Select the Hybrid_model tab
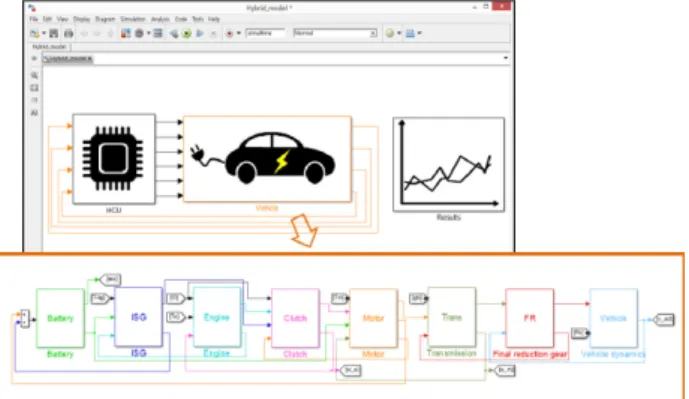Screen dimensions: 689x399 [x=49, y=47]
